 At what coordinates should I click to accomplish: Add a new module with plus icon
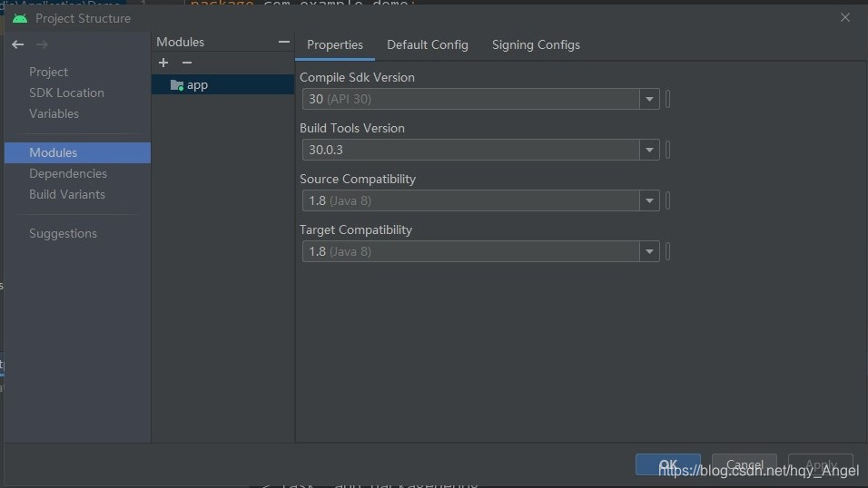[163, 63]
